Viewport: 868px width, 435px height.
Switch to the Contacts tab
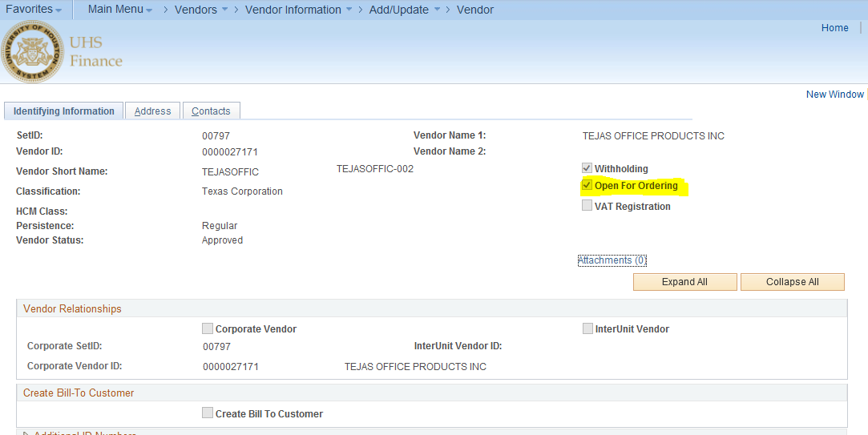211,111
